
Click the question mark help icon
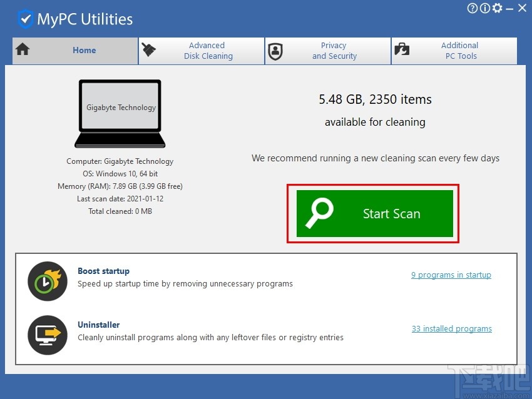pos(472,8)
